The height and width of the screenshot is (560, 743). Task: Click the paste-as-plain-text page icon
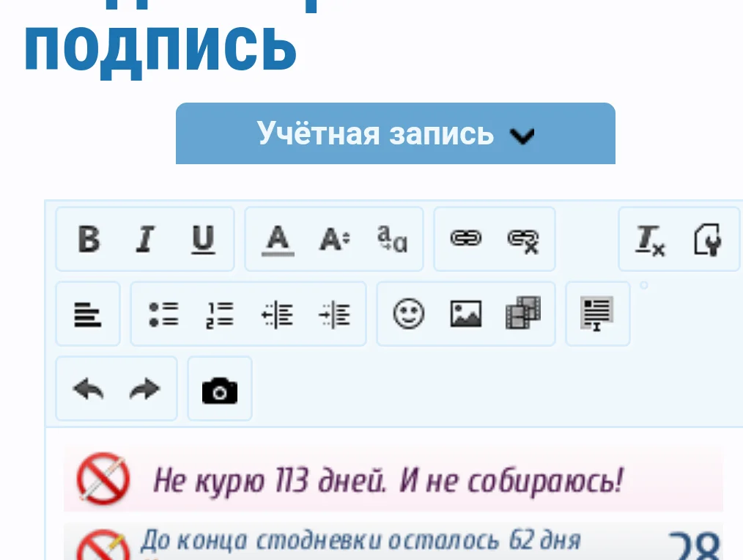[708, 240]
